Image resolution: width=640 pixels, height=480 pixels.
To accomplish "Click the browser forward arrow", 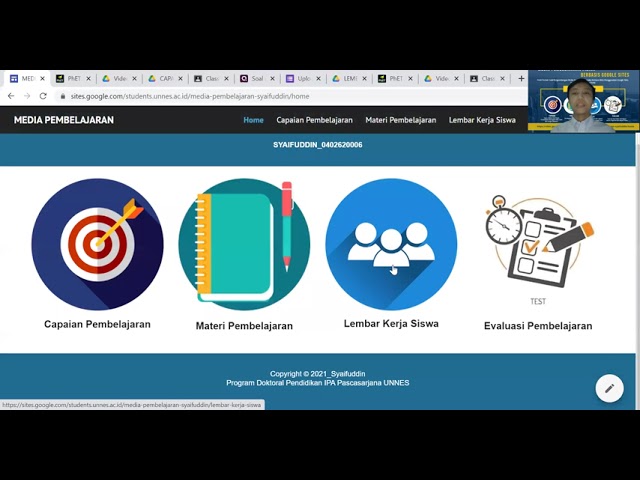I will [27, 96].
